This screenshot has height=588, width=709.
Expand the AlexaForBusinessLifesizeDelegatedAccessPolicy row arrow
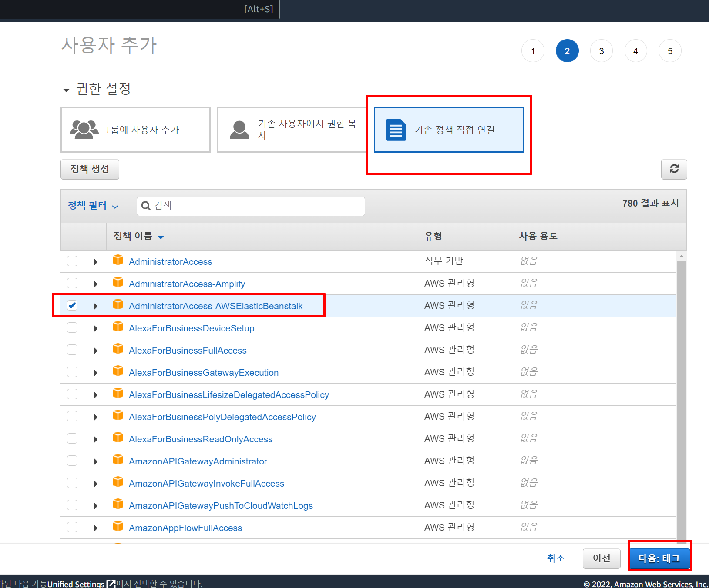(x=95, y=395)
